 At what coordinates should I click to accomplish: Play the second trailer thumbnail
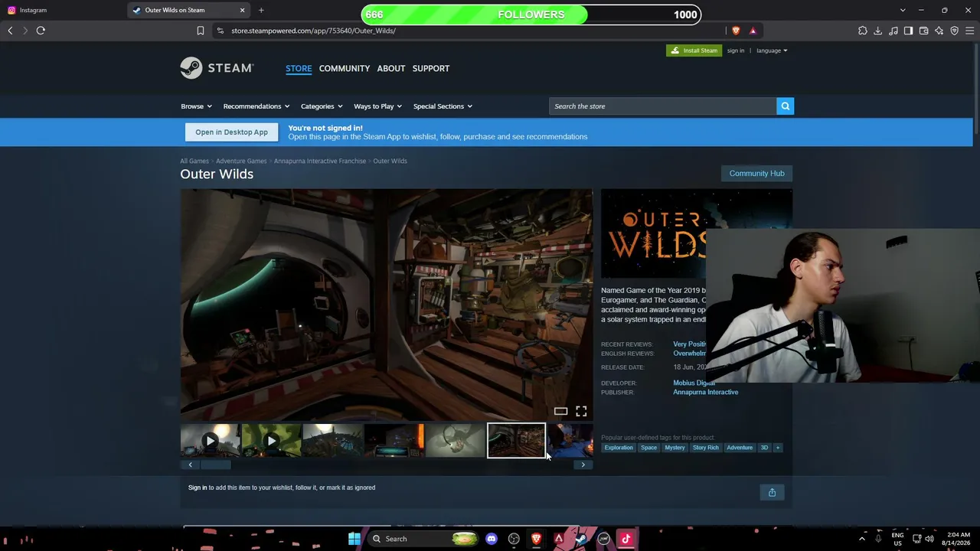click(271, 441)
